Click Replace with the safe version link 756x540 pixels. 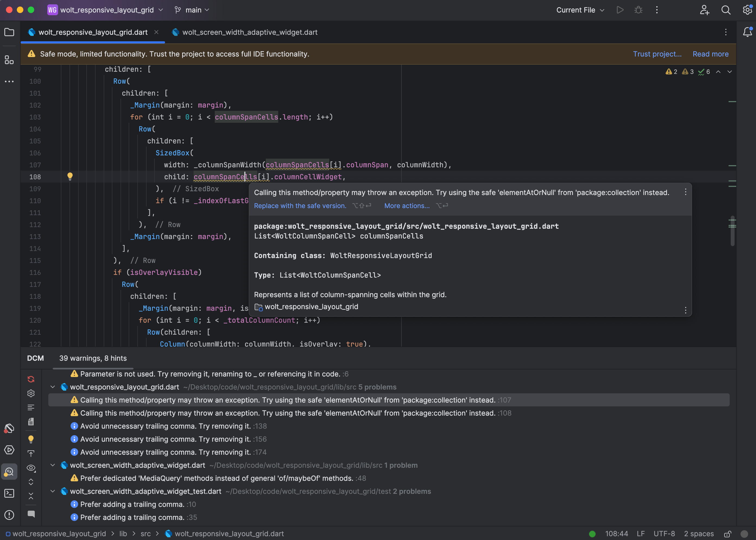[300, 206]
